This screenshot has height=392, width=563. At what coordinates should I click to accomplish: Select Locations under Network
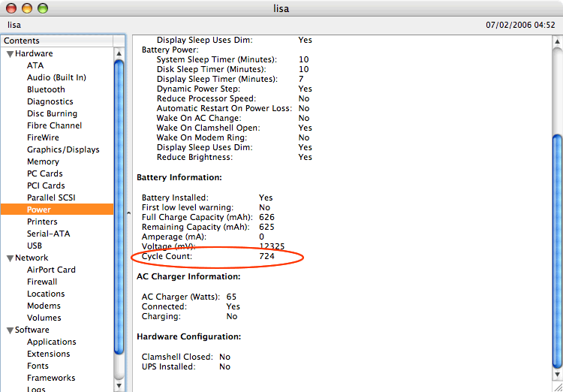coord(46,294)
